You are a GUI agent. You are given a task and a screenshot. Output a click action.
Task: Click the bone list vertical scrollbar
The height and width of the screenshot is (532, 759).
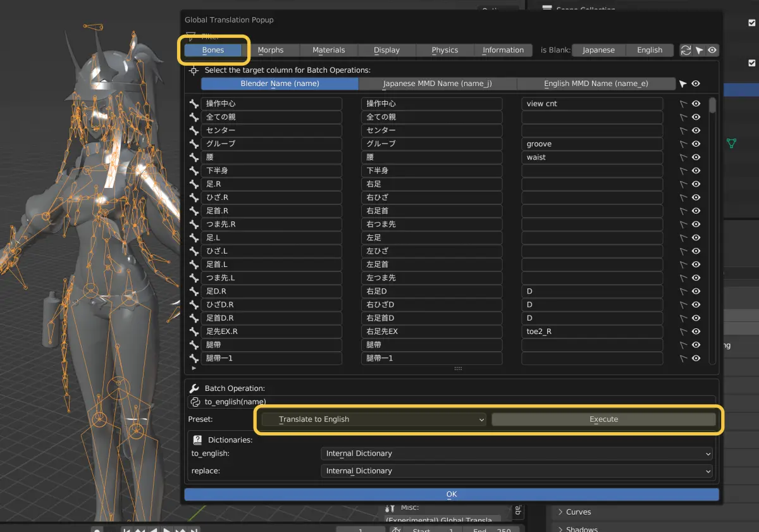coord(713,104)
